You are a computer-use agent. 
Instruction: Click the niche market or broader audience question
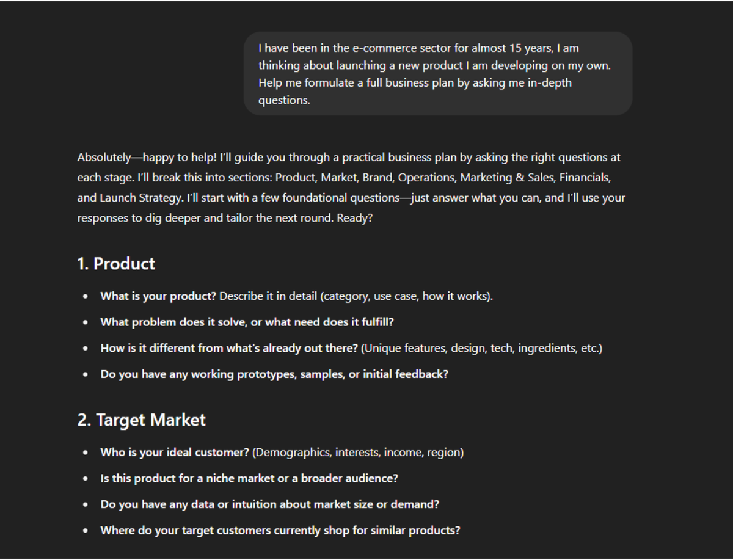[x=249, y=478]
